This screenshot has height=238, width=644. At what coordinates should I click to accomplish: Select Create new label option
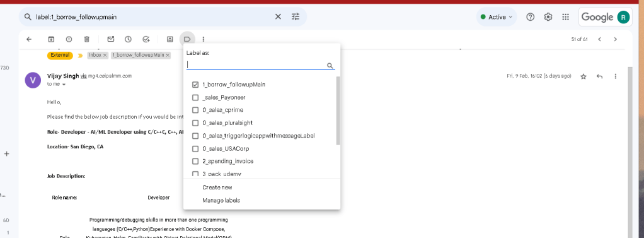[217, 187]
